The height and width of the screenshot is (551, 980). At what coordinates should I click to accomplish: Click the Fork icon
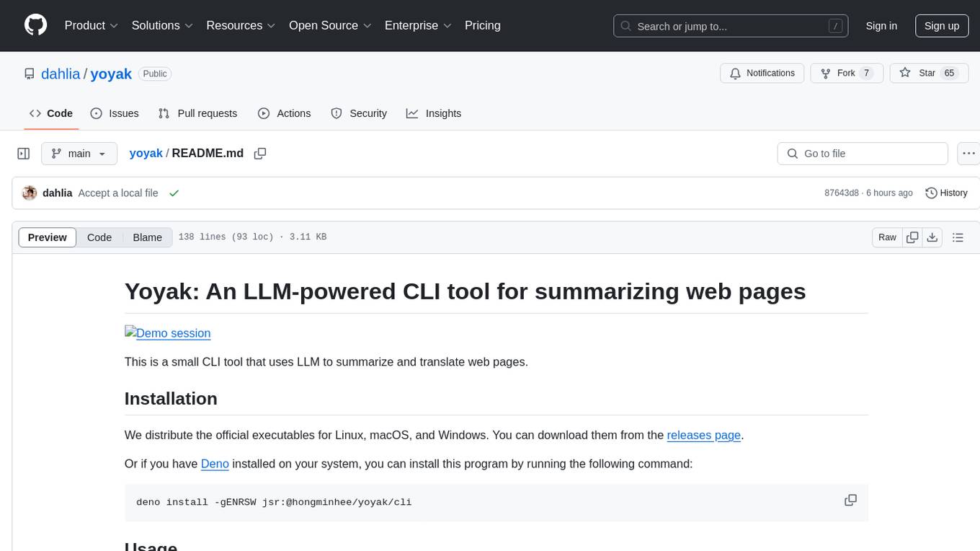826,73
